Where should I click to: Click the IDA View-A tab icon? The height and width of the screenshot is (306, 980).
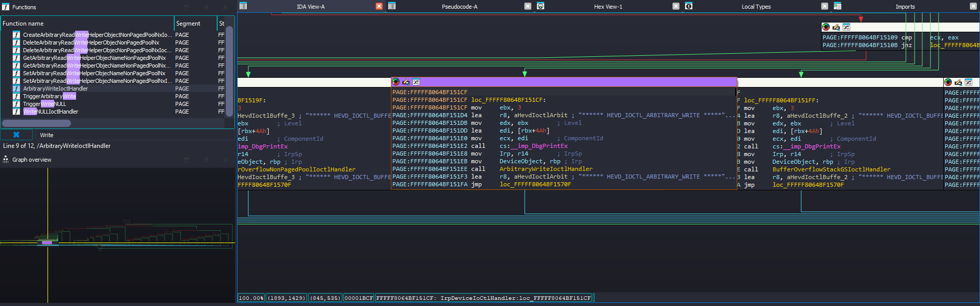[243, 6]
